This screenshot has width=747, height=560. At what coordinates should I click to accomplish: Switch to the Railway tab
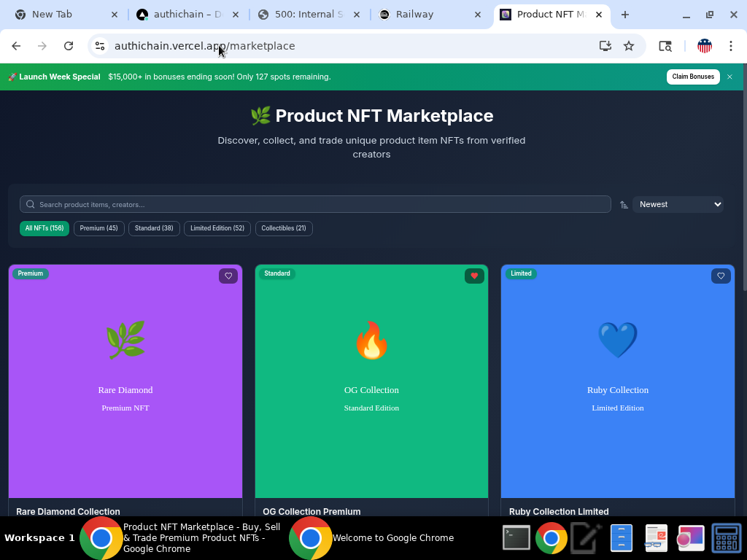(x=430, y=15)
